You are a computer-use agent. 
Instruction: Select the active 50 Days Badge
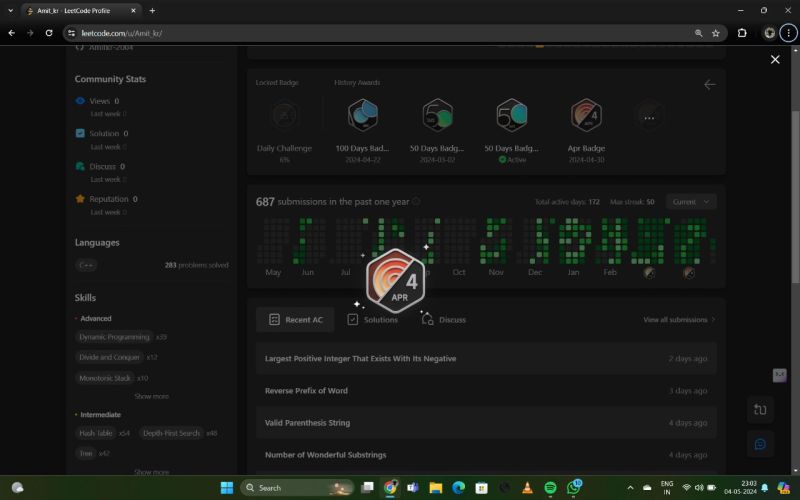[x=511, y=115]
